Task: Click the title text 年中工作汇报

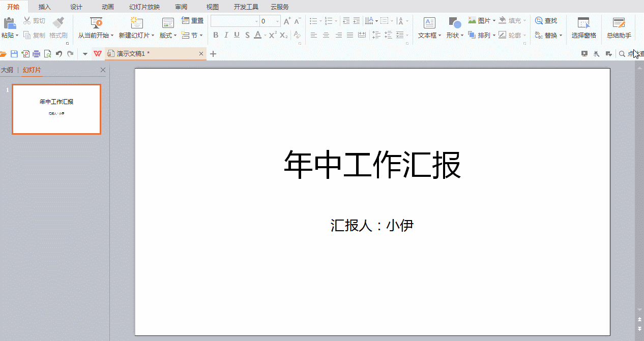Action: tap(372, 165)
